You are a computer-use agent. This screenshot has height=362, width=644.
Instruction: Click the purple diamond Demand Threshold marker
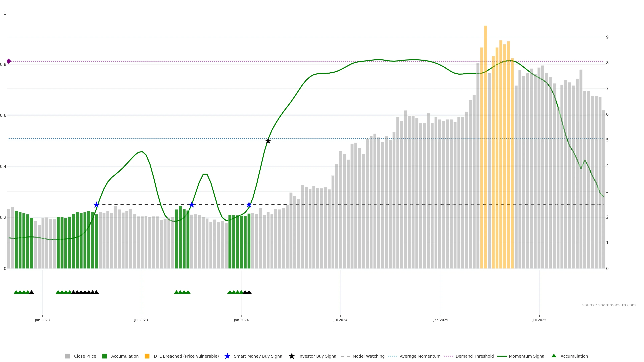point(9,61)
